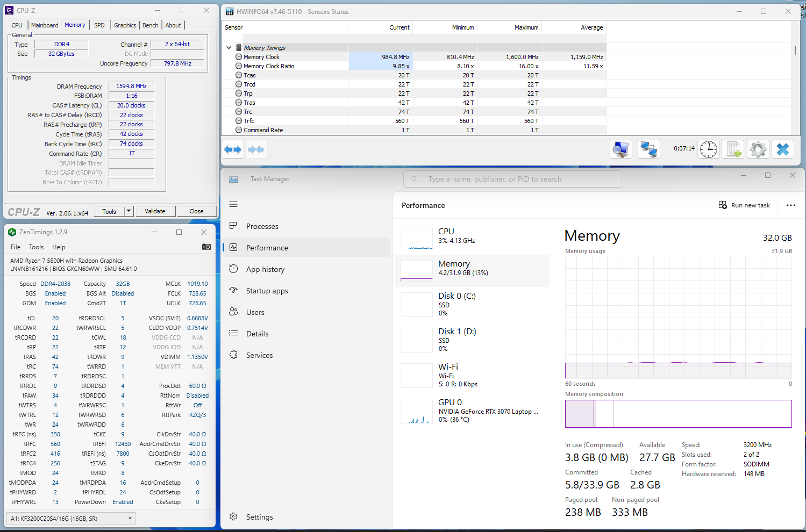806x532 pixels.
Task: Click the blue X icon in HWiNFO toolbar
Action: coord(783,149)
